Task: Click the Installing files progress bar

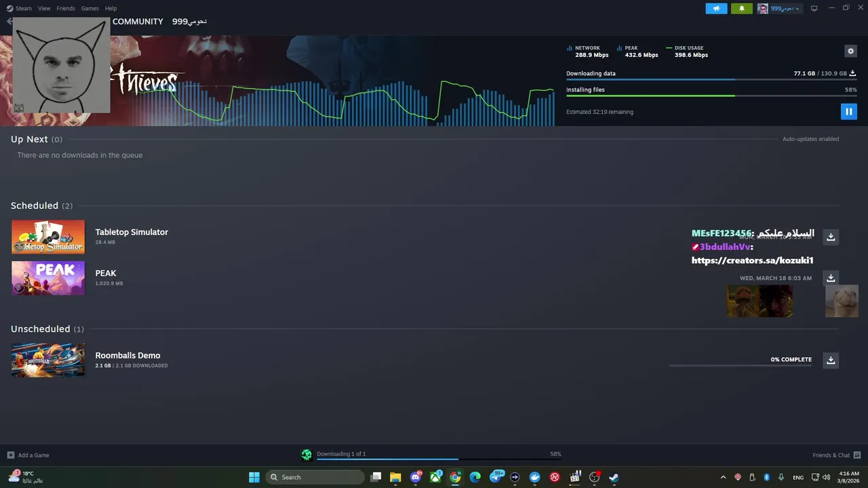Action: point(711,96)
